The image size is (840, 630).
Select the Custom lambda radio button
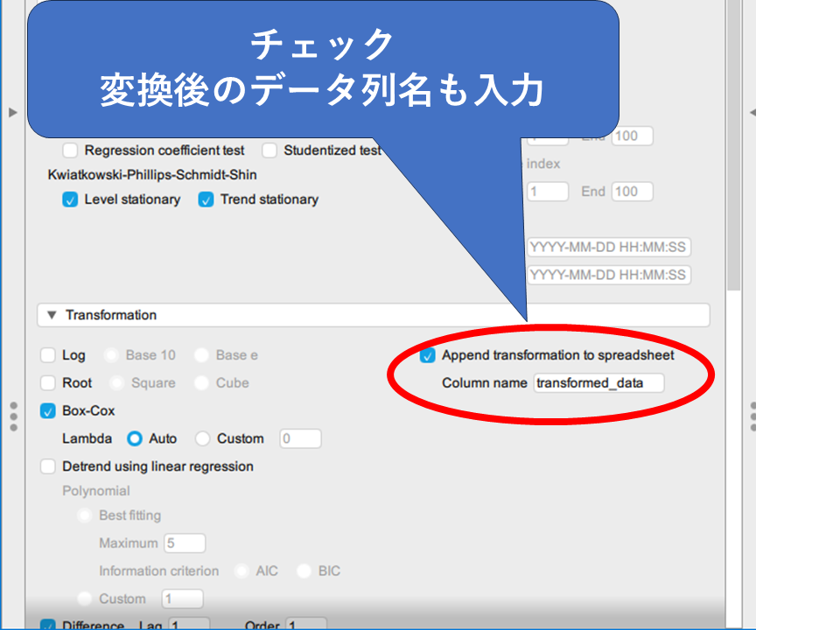(203, 439)
